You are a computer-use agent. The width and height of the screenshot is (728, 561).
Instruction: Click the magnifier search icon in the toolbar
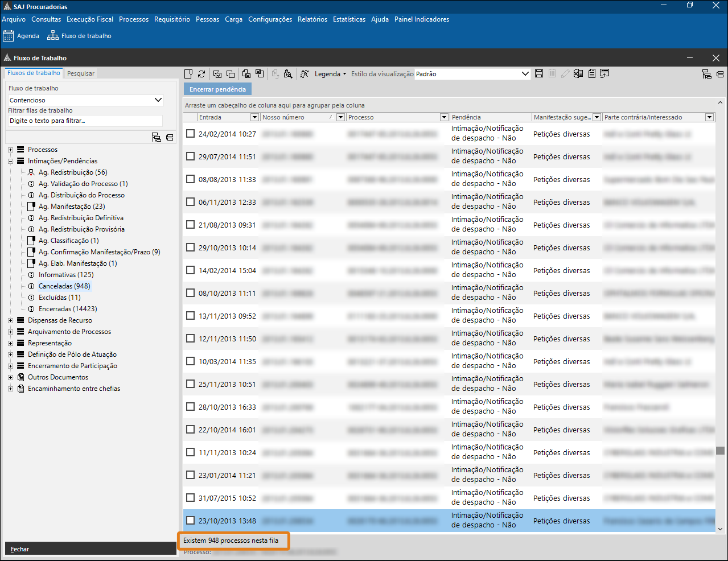coord(288,74)
